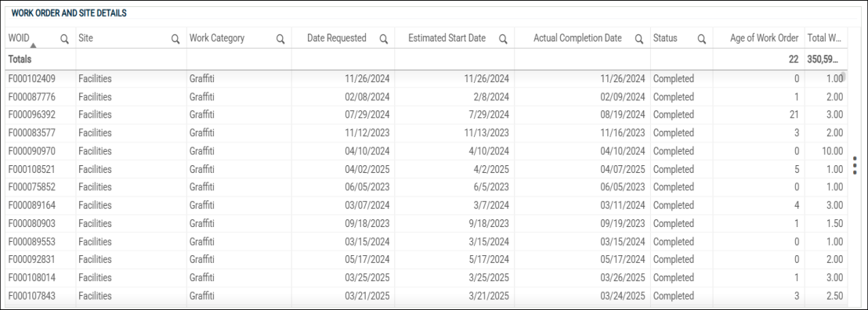Click Facilities site in F000096392 row

[95, 114]
